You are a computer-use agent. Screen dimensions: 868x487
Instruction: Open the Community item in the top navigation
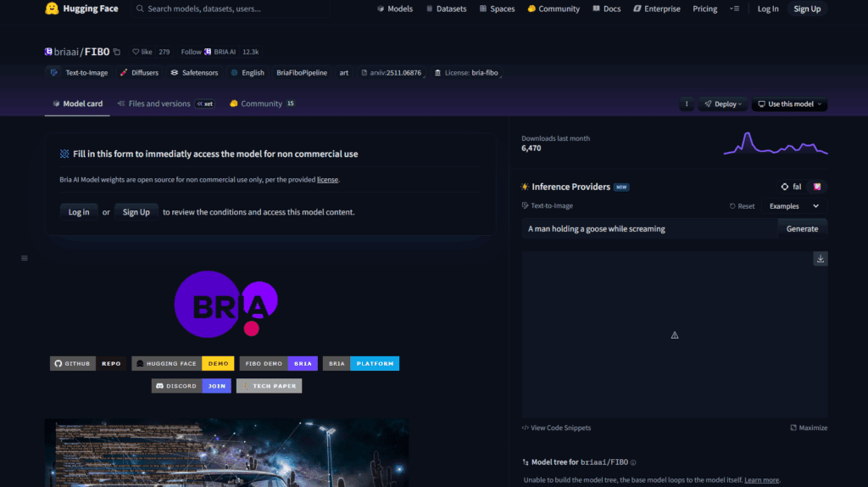[554, 8]
